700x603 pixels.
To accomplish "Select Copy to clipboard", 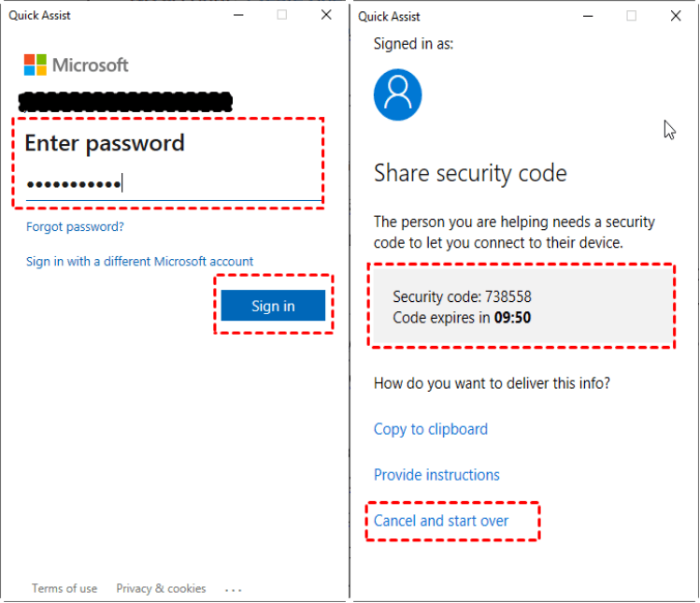I will coord(431,429).
